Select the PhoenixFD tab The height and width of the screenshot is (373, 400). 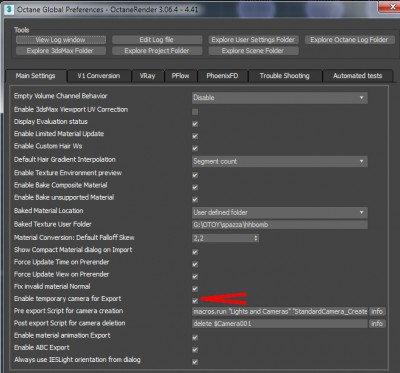point(222,76)
